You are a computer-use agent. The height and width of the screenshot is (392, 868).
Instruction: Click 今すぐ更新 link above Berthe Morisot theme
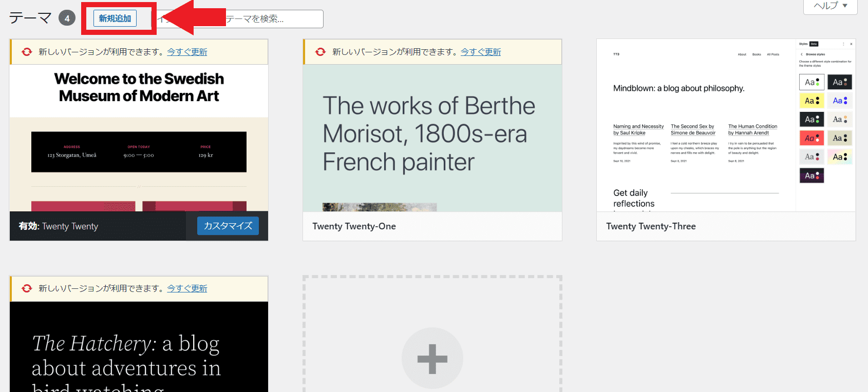tap(481, 52)
